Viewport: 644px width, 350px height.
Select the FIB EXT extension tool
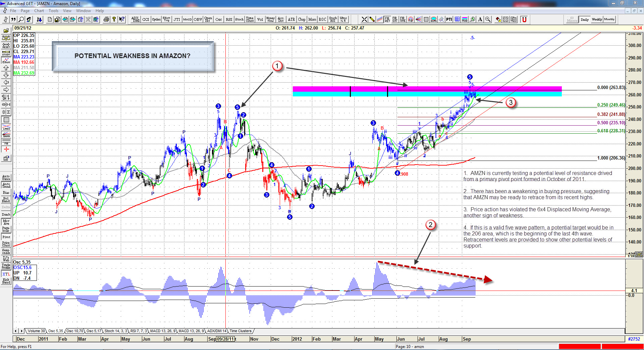tap(395, 19)
